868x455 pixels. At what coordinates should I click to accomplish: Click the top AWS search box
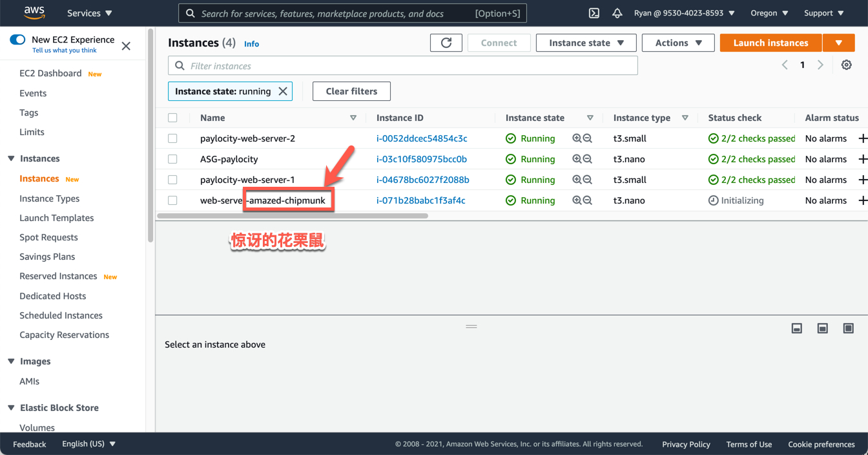353,13
